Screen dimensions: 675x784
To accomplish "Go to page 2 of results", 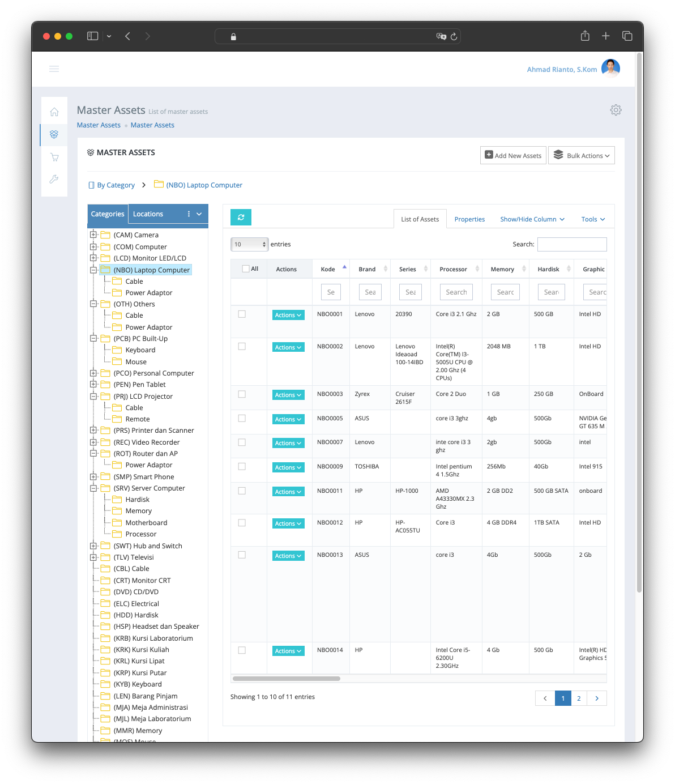I will pyautogui.click(x=579, y=698).
